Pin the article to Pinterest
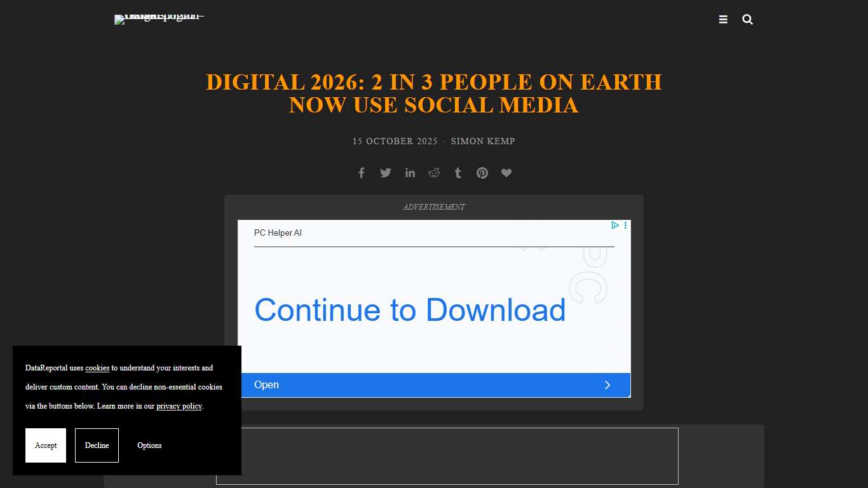Screen dimensions: 868x488 click(482, 172)
